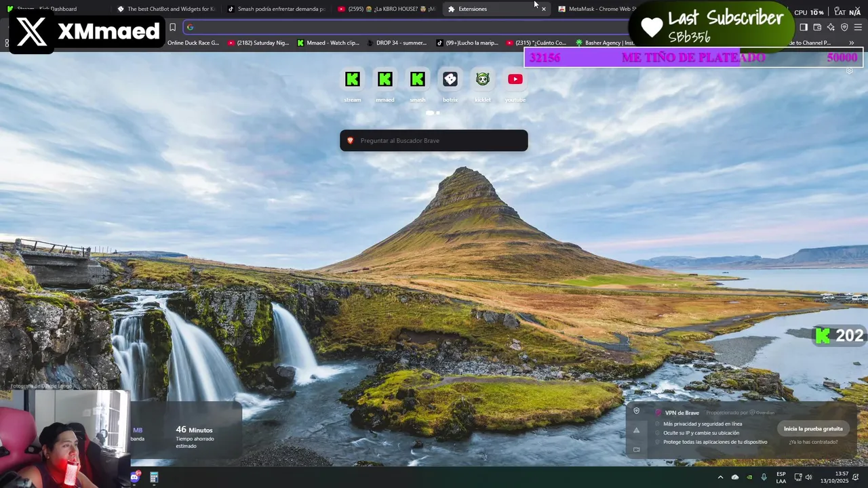
Task: Open the browser hamburger menu
Action: coord(858,27)
